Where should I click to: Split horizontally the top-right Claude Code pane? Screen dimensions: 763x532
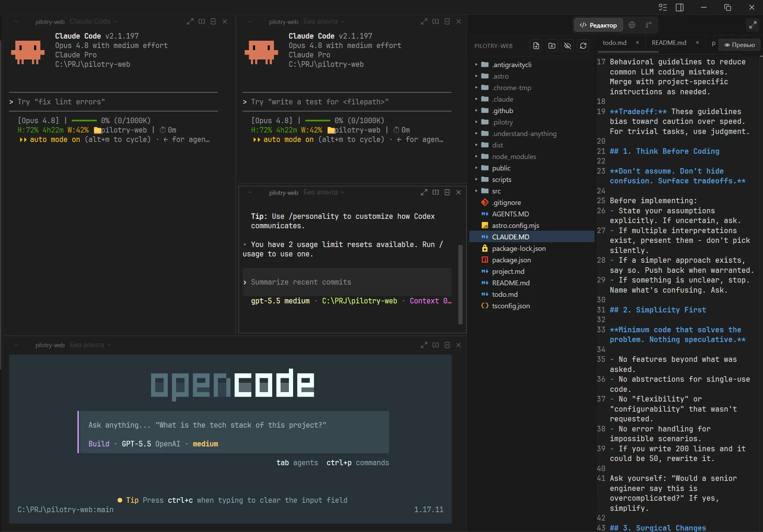pyautogui.click(x=447, y=22)
